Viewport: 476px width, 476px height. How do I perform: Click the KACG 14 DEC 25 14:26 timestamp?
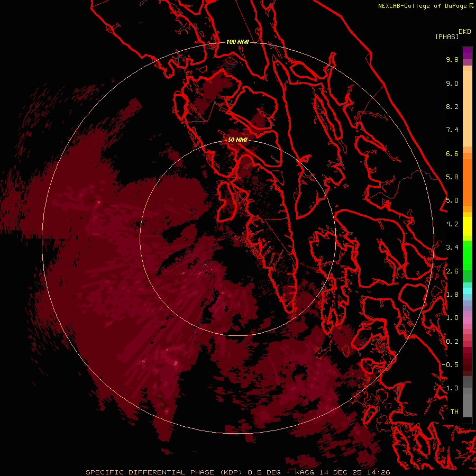(x=343, y=472)
